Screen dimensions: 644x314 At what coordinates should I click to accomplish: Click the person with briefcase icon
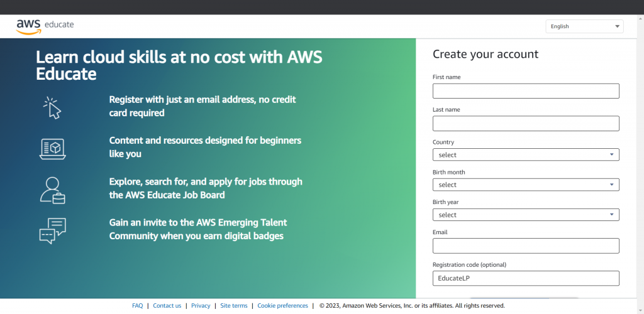(53, 190)
